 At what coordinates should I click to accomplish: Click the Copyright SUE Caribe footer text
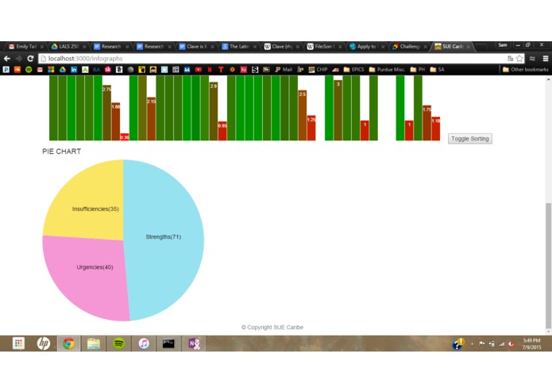point(272,327)
